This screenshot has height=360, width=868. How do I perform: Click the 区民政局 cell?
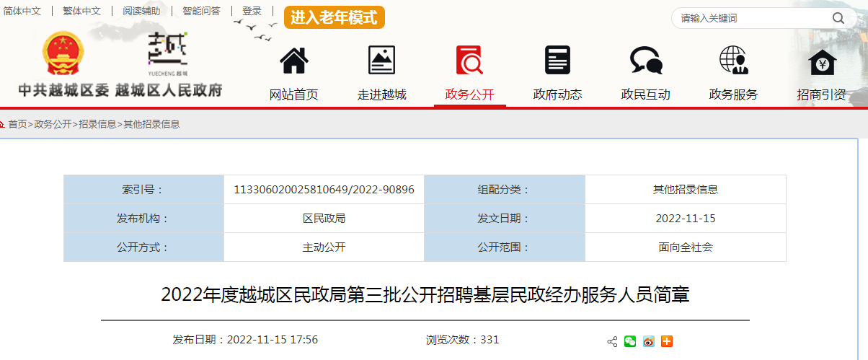pos(324,219)
